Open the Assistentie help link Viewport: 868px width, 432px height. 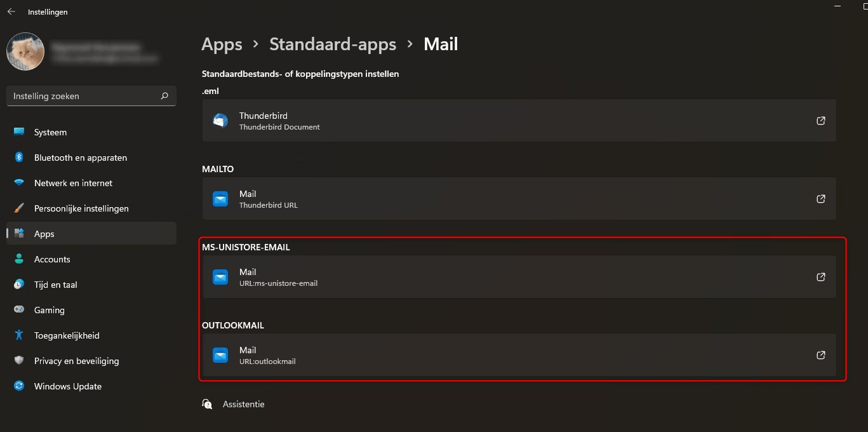coord(243,404)
